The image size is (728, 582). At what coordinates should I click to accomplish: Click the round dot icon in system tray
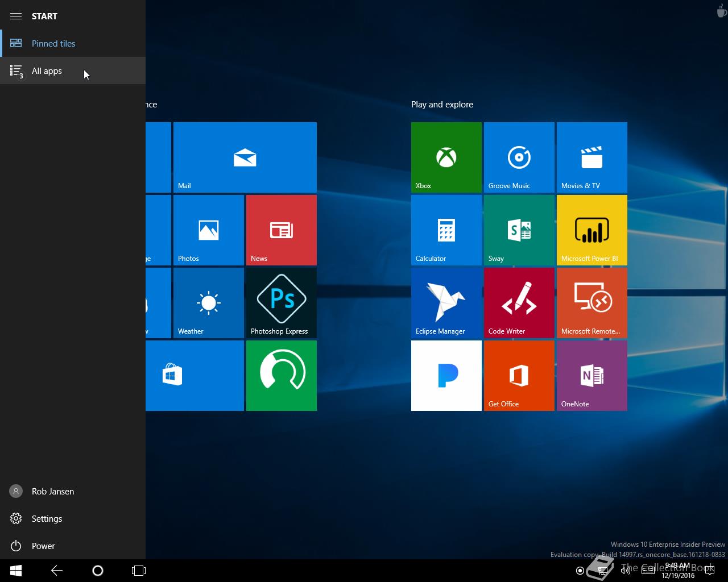point(580,571)
